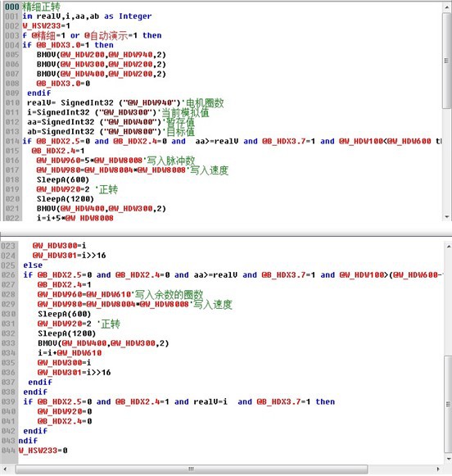Viewport: 452px width, 476px height.
Task: Place cursor on line 044 W_HSW233=0
Action: click(x=43, y=451)
